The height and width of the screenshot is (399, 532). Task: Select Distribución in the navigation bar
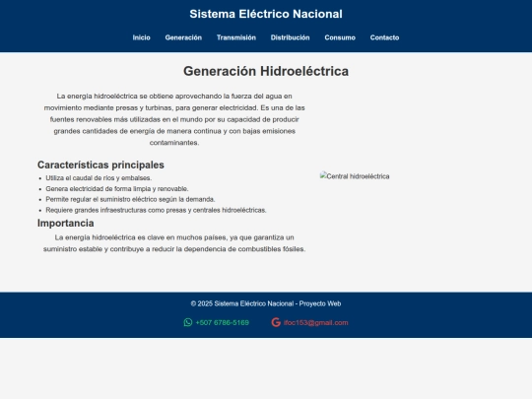tap(290, 37)
